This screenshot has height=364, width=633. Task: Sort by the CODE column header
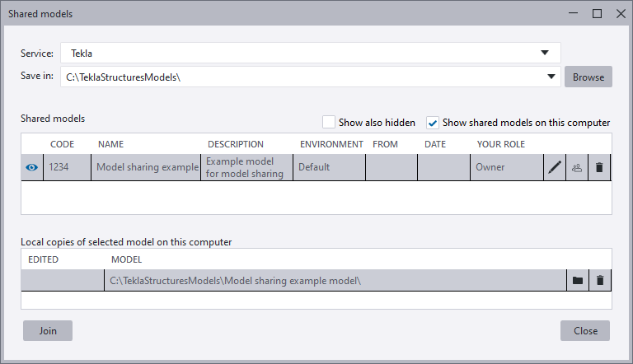coord(63,144)
